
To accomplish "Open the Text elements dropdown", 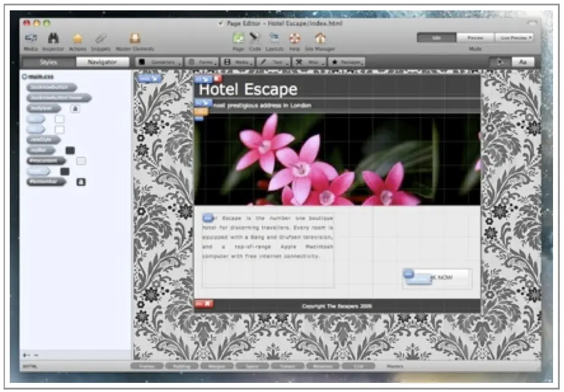I will [x=273, y=62].
